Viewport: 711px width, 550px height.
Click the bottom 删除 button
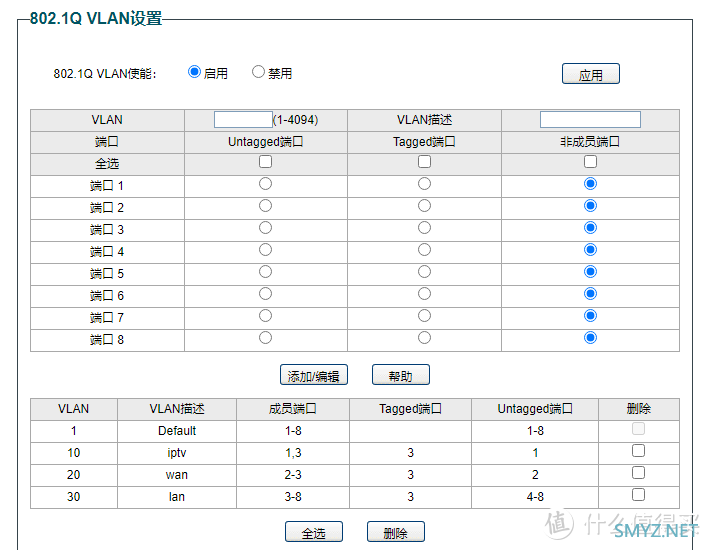[395, 532]
